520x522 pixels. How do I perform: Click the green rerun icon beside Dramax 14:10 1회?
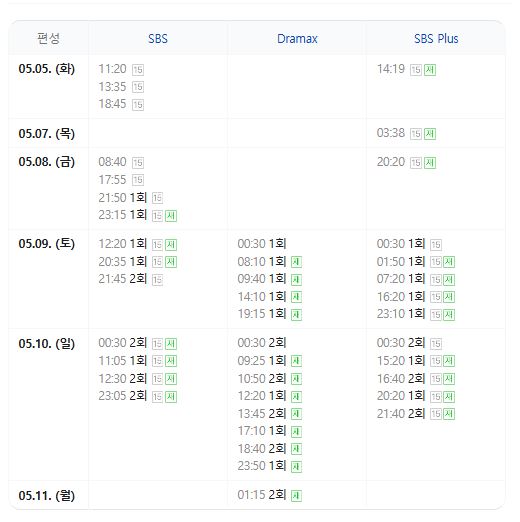click(296, 297)
